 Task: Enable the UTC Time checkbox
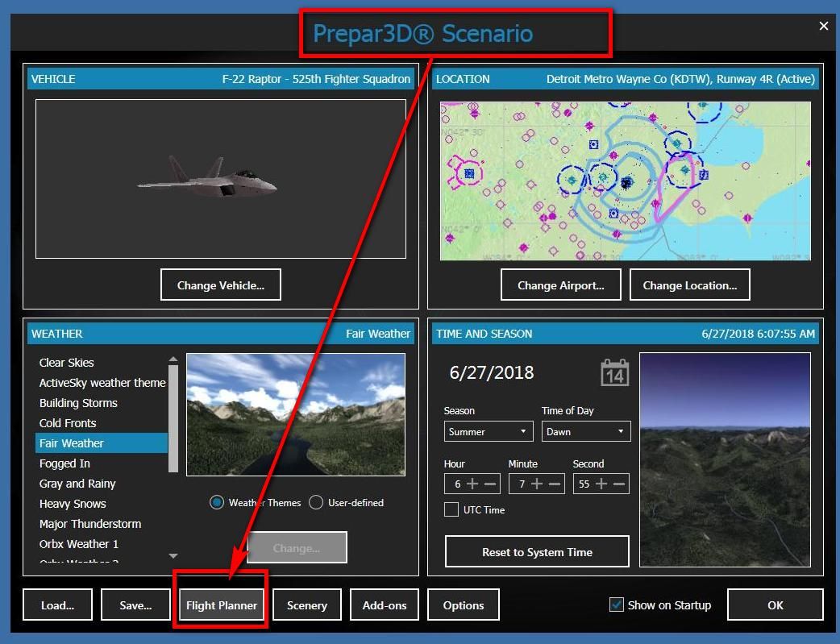pos(451,509)
